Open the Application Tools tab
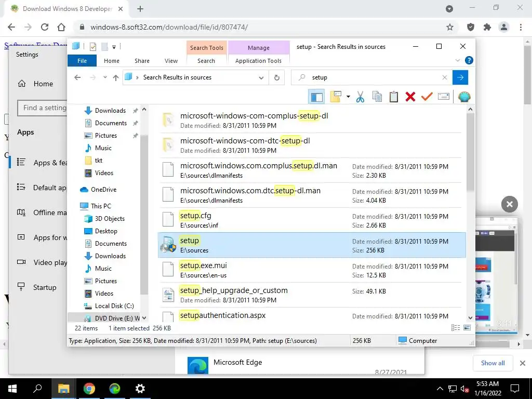 (258, 61)
